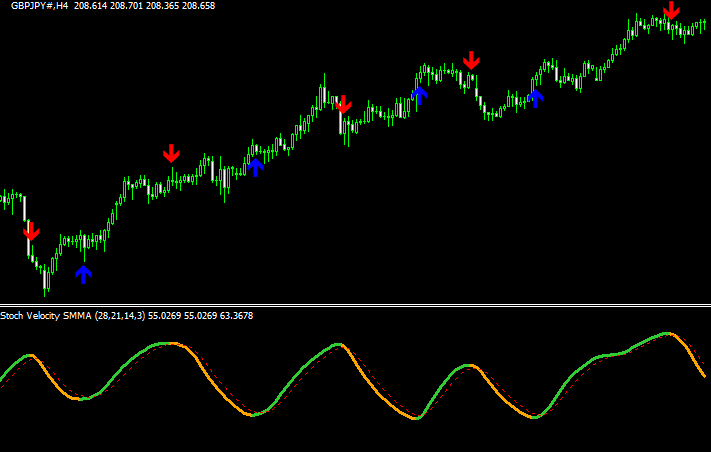Select the second red sell arrow from left
Image resolution: width=711 pixels, height=452 pixels.
172,153
